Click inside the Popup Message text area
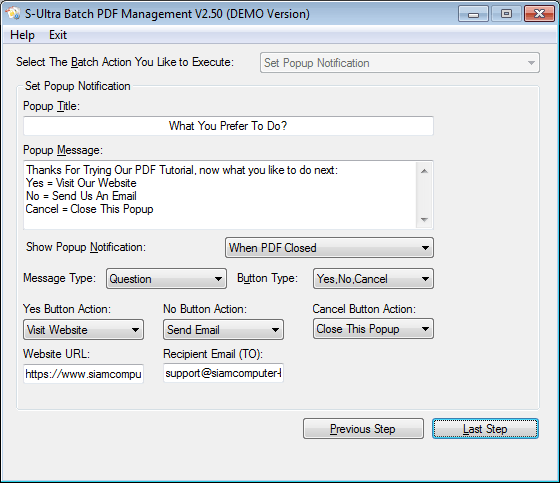The width and height of the screenshot is (560, 483). [x=220, y=195]
